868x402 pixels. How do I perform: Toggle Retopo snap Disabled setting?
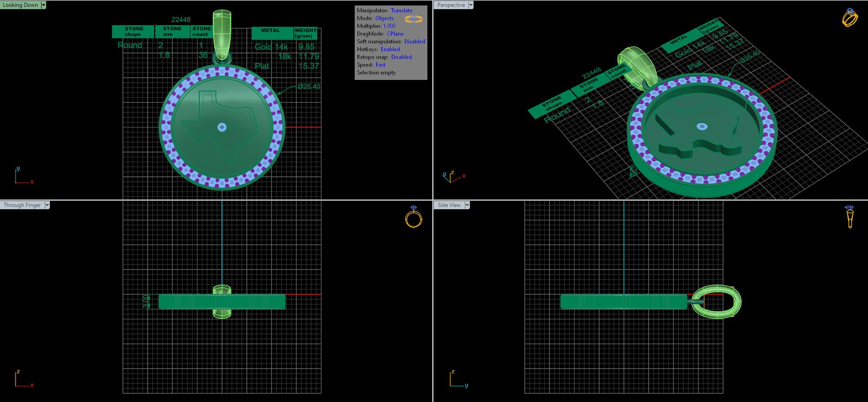click(401, 57)
